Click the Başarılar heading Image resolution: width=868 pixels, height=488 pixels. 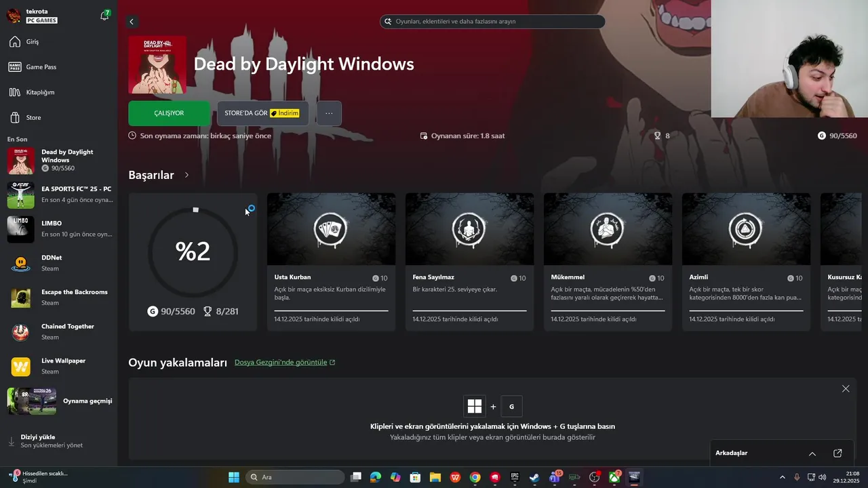pos(151,175)
